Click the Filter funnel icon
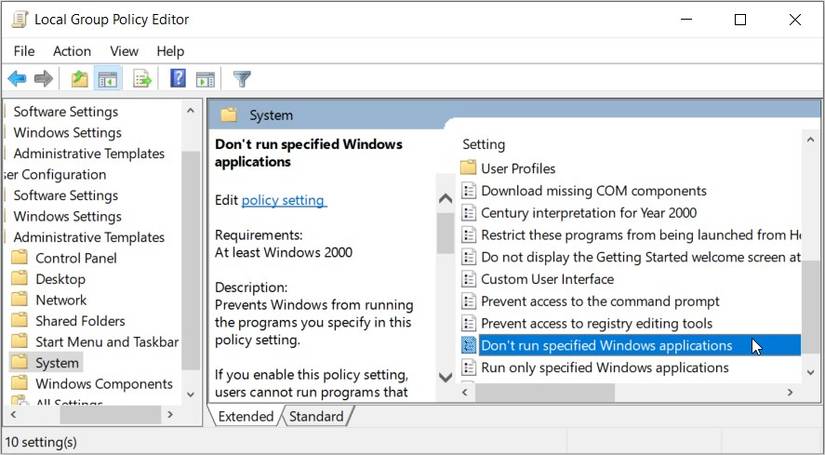The image size is (825, 455). 241,78
